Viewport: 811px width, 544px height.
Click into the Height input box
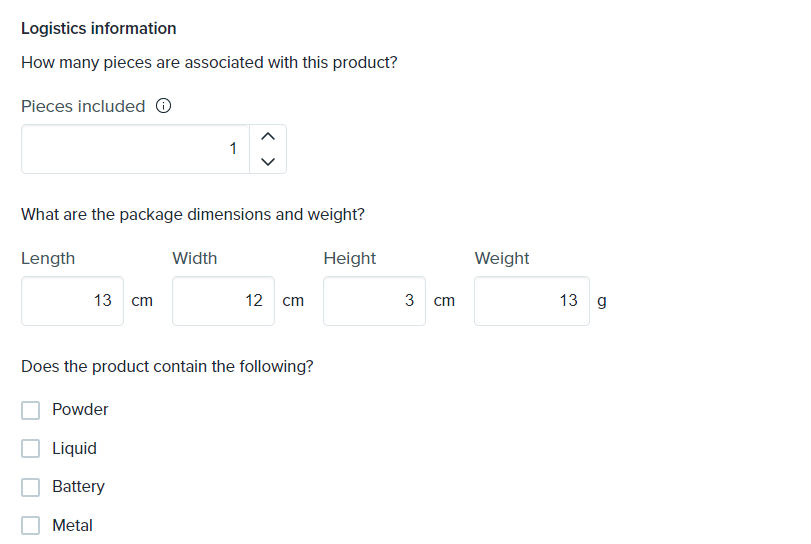(374, 301)
